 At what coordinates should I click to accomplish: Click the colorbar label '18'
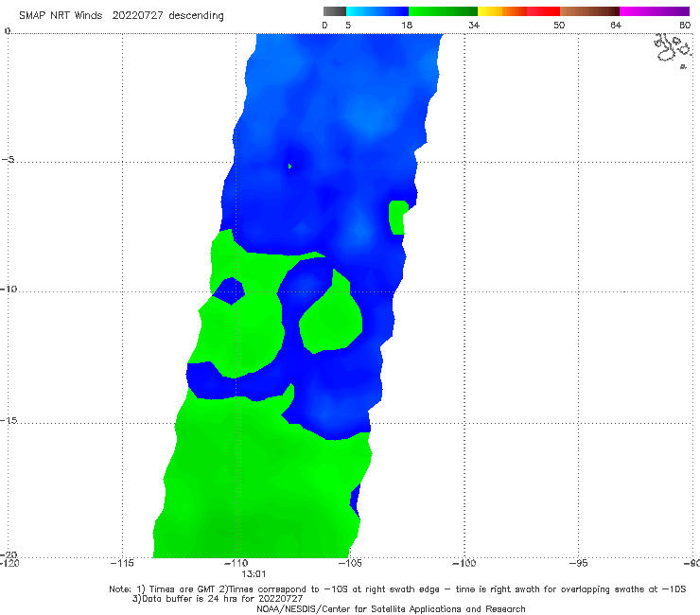click(x=407, y=26)
